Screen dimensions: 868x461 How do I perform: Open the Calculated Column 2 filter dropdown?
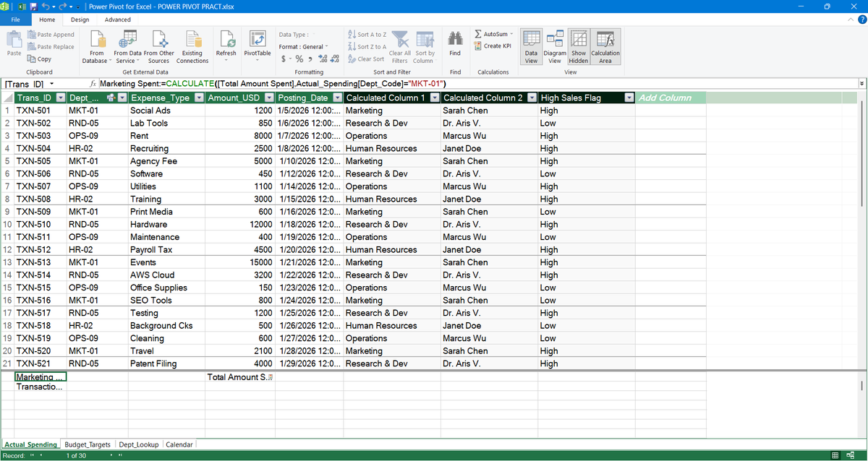click(x=532, y=98)
